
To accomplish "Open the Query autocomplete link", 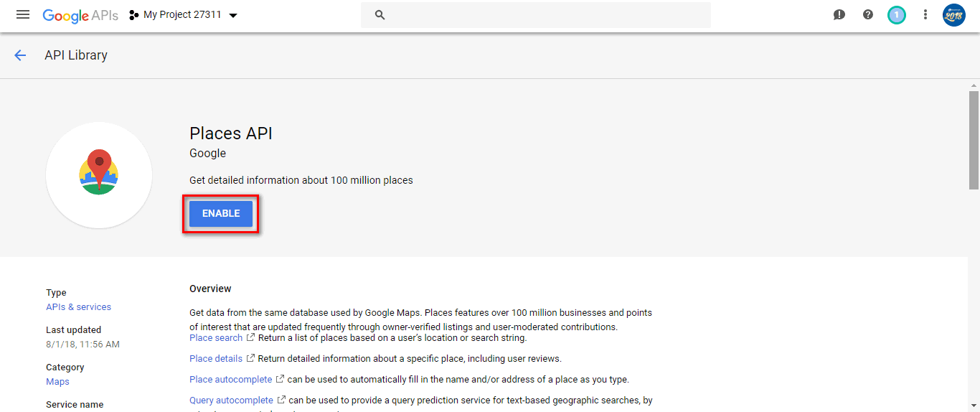I will (231, 400).
